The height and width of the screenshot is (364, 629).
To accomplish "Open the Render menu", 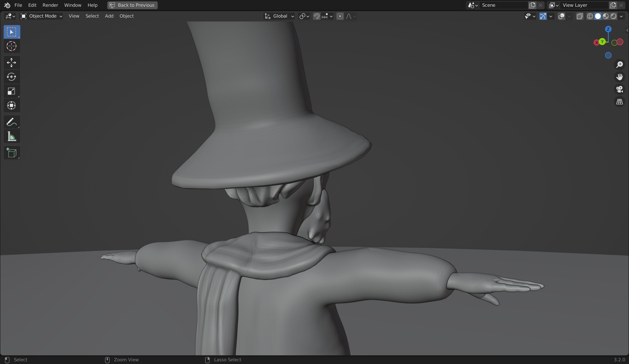I will tap(50, 5).
